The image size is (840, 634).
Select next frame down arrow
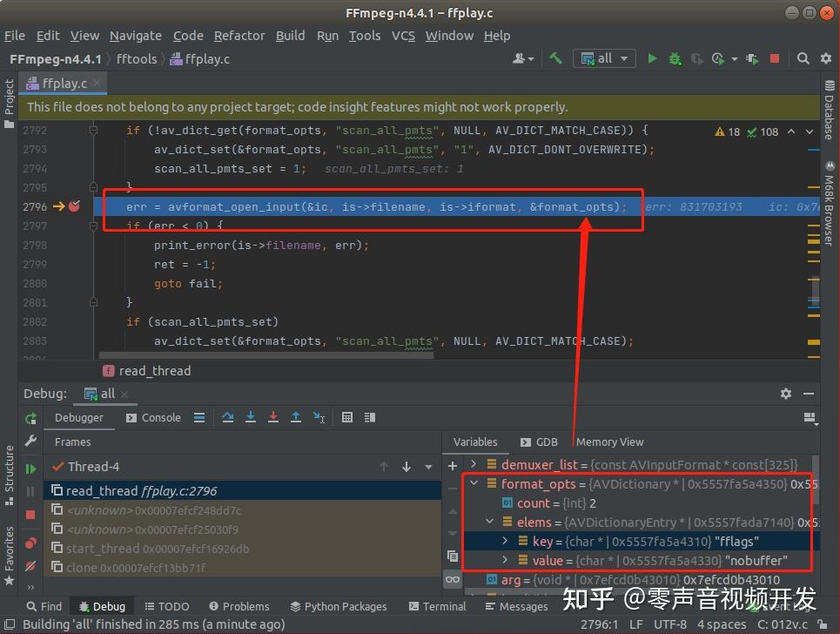[x=407, y=467]
